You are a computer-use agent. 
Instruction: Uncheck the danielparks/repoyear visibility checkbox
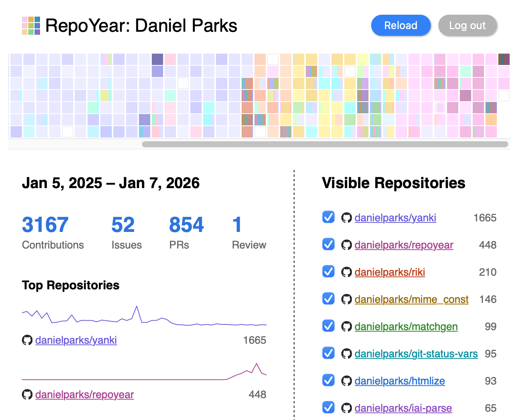(x=328, y=244)
